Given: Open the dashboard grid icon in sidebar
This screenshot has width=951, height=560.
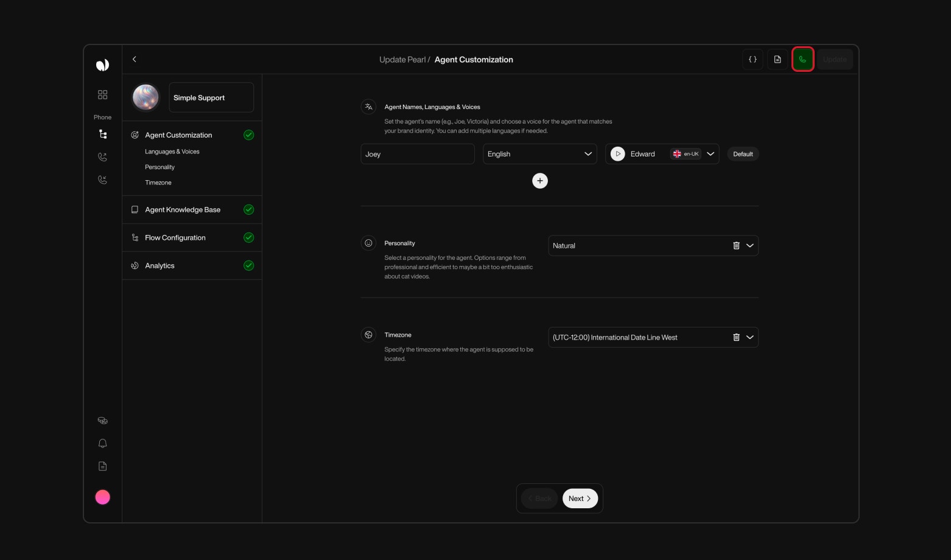Looking at the screenshot, I should [x=102, y=94].
